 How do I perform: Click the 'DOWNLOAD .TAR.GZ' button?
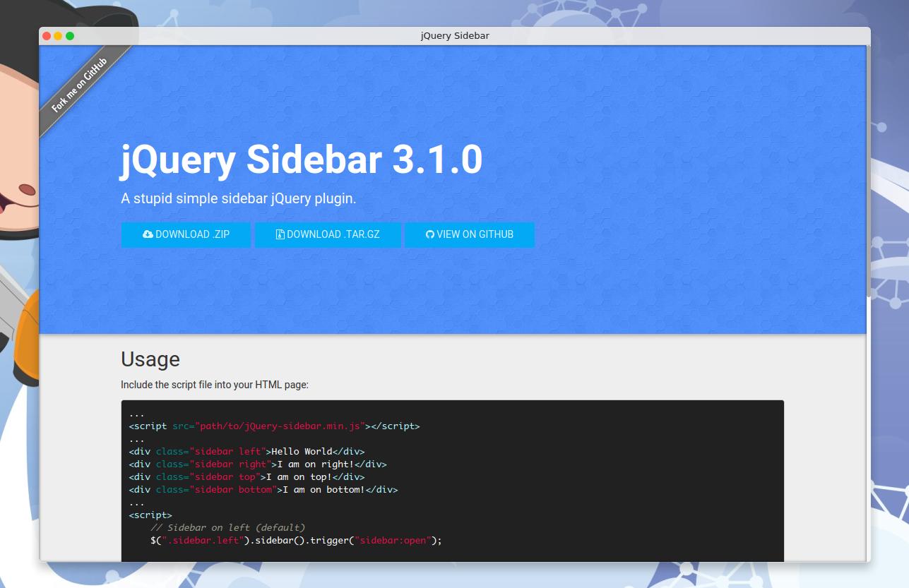328,234
